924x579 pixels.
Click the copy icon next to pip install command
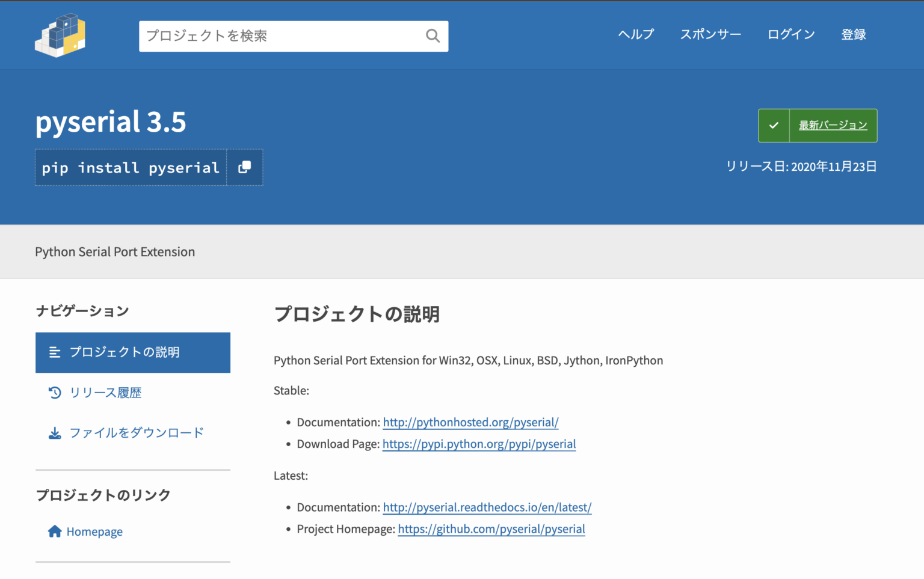click(244, 167)
